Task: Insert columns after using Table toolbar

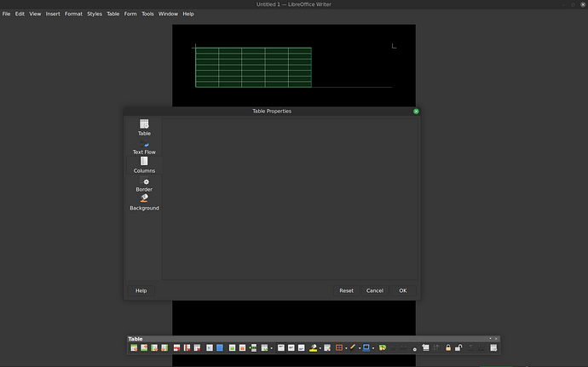Action: coord(164,348)
